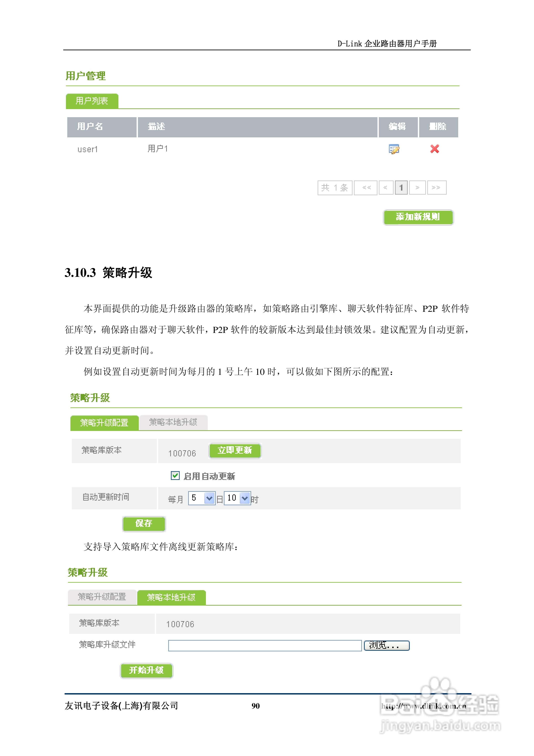Screen dimensions: 534x756
Task: Click the edit icon for user1
Action: pyautogui.click(x=394, y=149)
